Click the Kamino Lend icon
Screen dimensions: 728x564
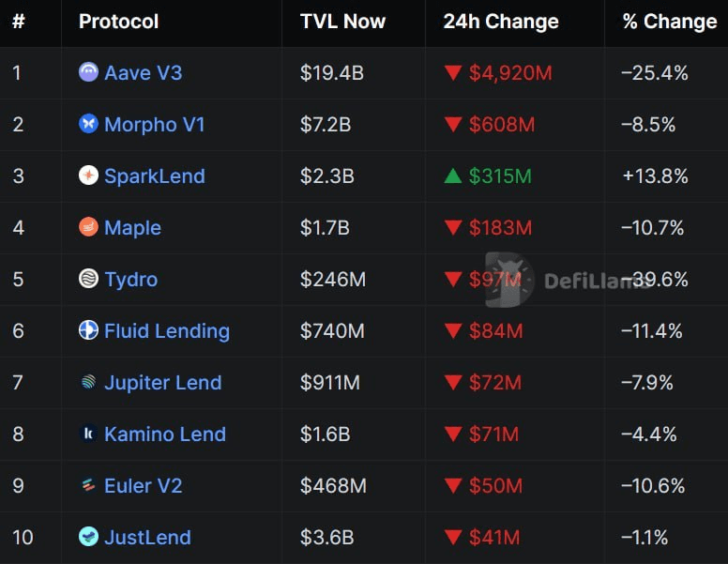coord(88,434)
